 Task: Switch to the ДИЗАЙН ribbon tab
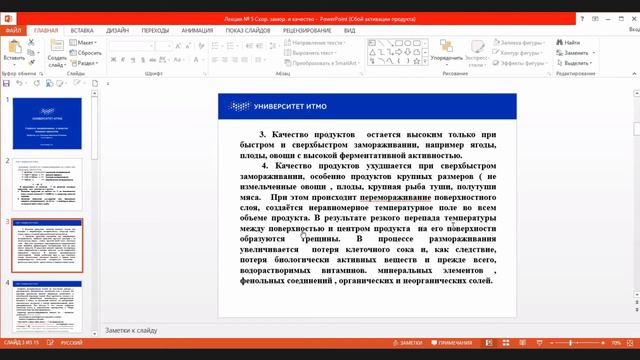118,31
